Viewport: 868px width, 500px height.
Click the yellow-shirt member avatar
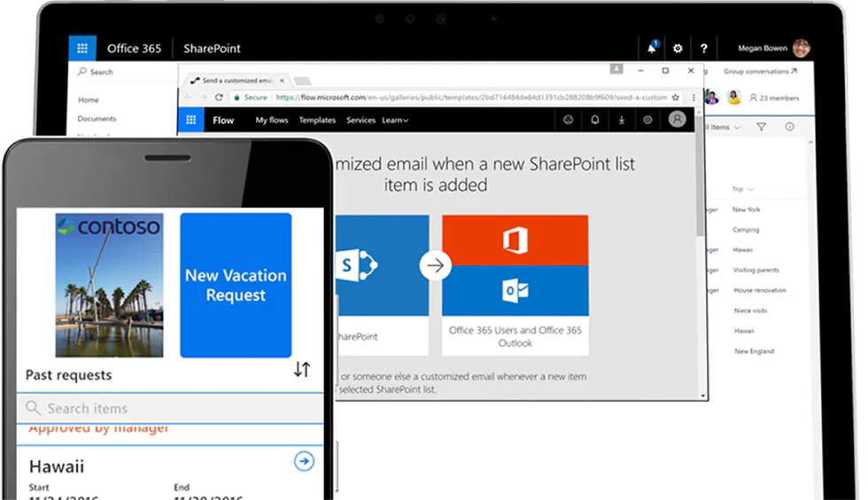734,97
